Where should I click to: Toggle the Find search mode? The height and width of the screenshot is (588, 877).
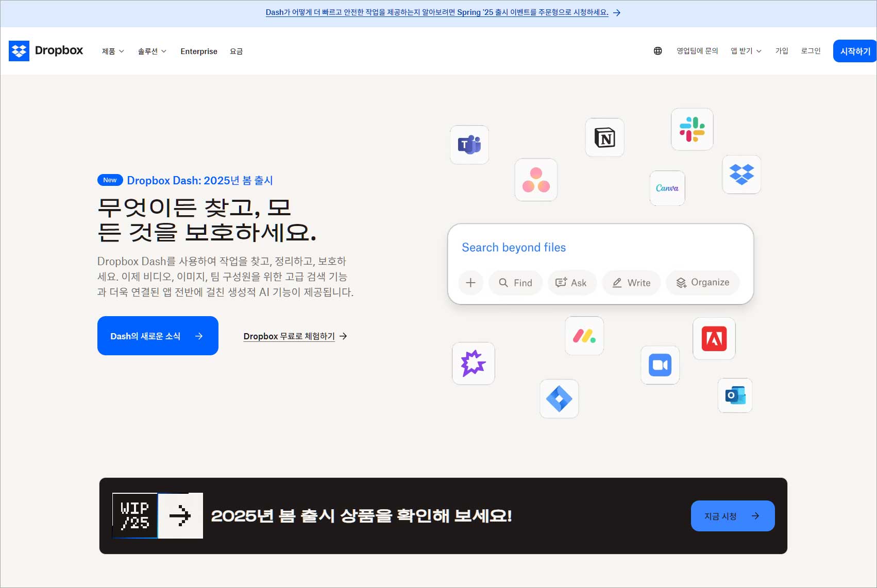[515, 283]
